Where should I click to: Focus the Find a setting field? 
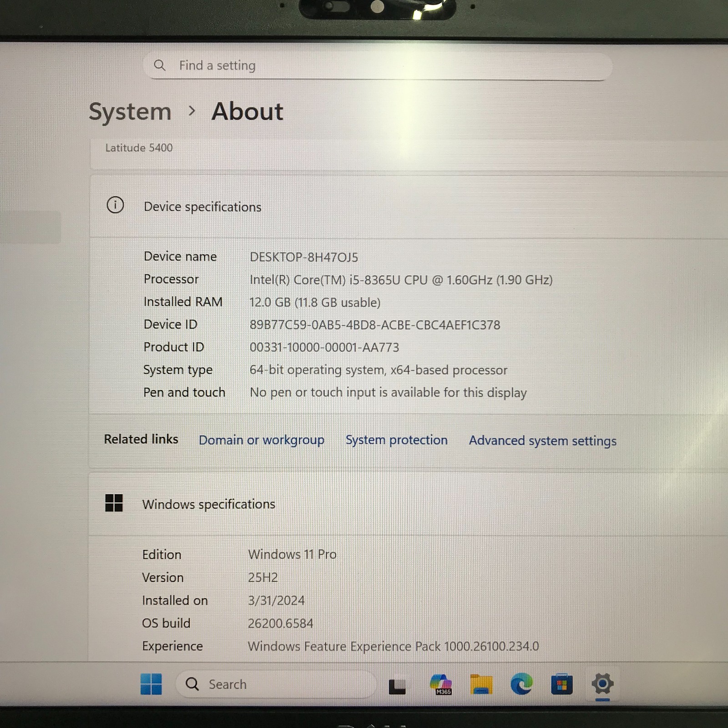point(378,66)
